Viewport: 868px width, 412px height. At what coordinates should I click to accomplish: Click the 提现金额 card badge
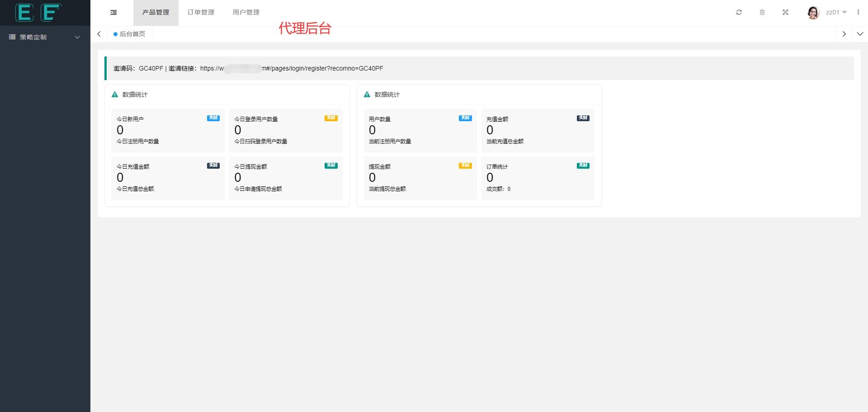pyautogui.click(x=465, y=166)
